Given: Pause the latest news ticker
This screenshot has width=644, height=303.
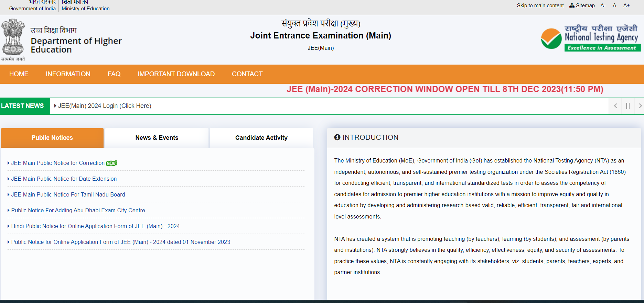Looking at the screenshot, I should click(x=627, y=106).
